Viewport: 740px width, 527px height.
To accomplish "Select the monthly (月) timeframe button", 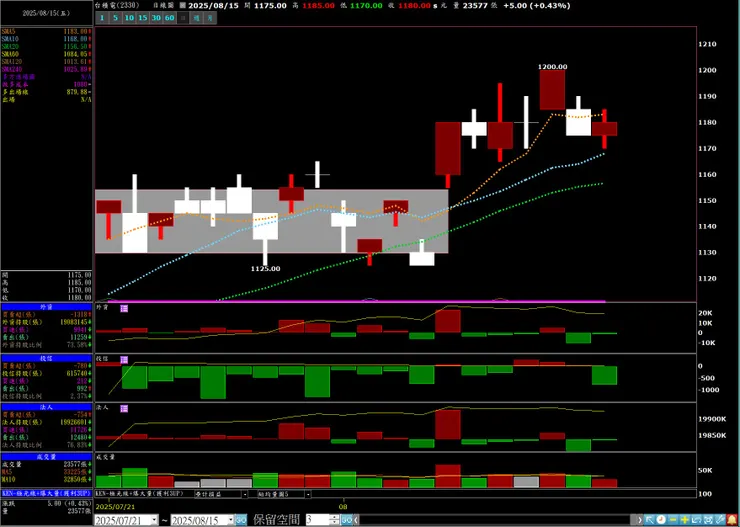I will [210, 18].
